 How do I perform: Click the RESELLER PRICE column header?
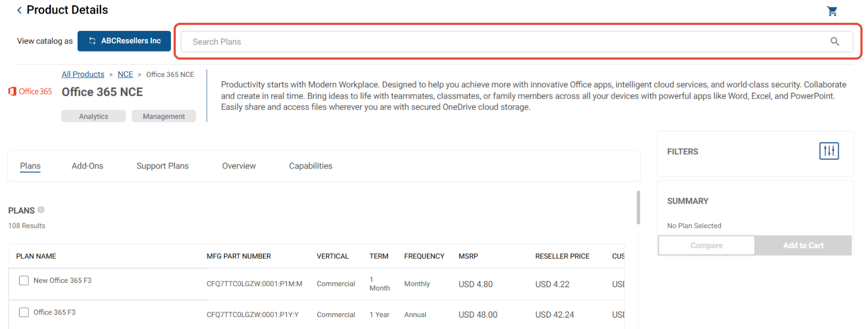tap(563, 256)
